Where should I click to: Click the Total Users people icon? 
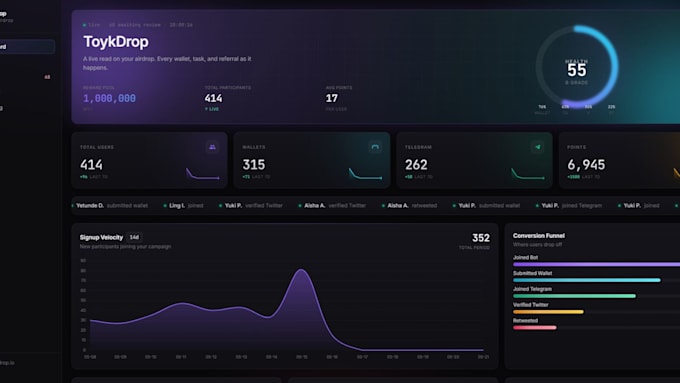(x=212, y=147)
